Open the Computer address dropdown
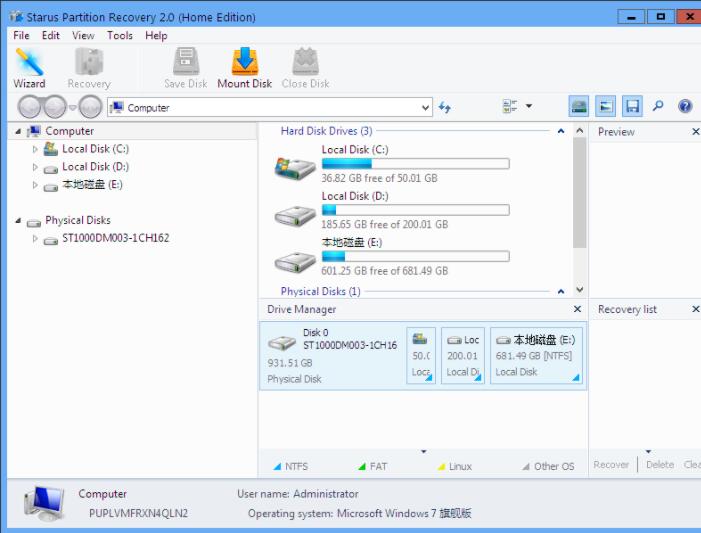 (425, 108)
